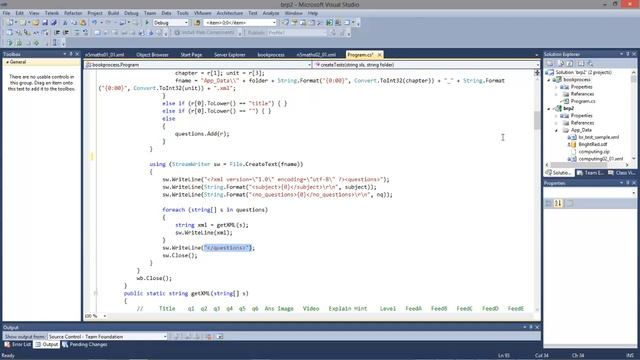Click the Uncomment Selected Lines icon
640x360 pixels.
coord(85,33)
